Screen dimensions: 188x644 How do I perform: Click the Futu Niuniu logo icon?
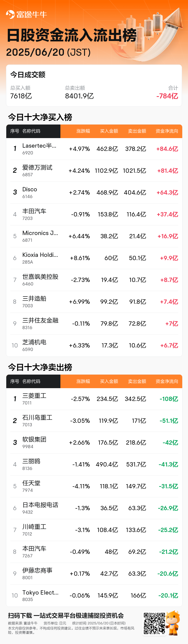(x=10, y=14)
